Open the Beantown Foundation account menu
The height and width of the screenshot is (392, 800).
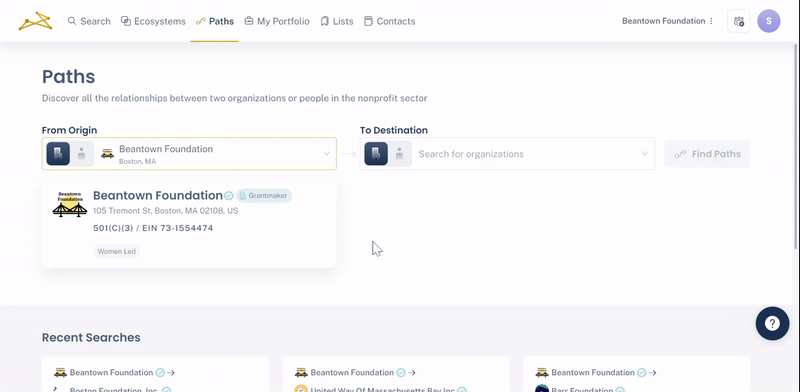click(x=667, y=21)
